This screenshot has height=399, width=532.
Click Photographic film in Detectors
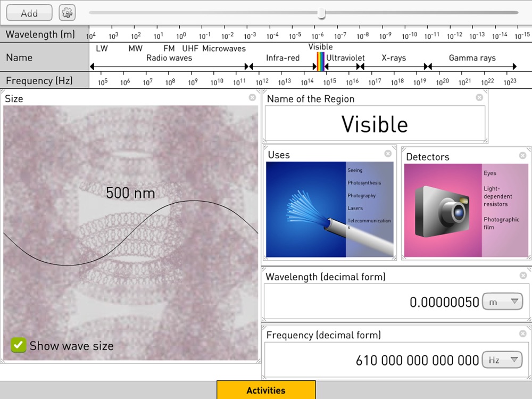coord(502,223)
